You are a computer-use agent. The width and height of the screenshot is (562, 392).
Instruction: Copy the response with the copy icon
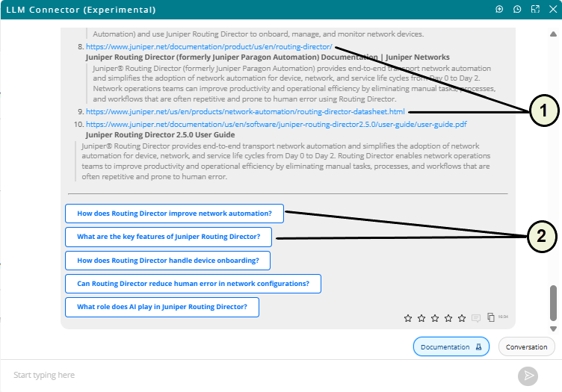pos(491,317)
